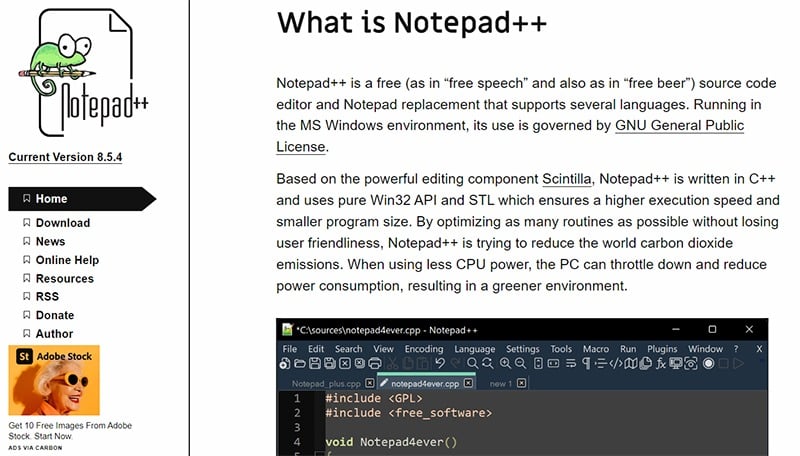Follow the Scintilla link
800x456 pixels.
[x=566, y=179]
